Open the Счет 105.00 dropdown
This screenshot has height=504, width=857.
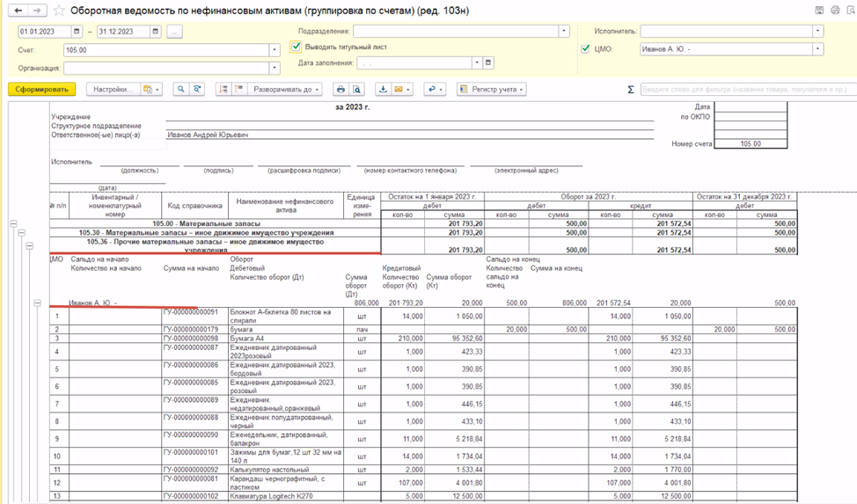[x=275, y=50]
